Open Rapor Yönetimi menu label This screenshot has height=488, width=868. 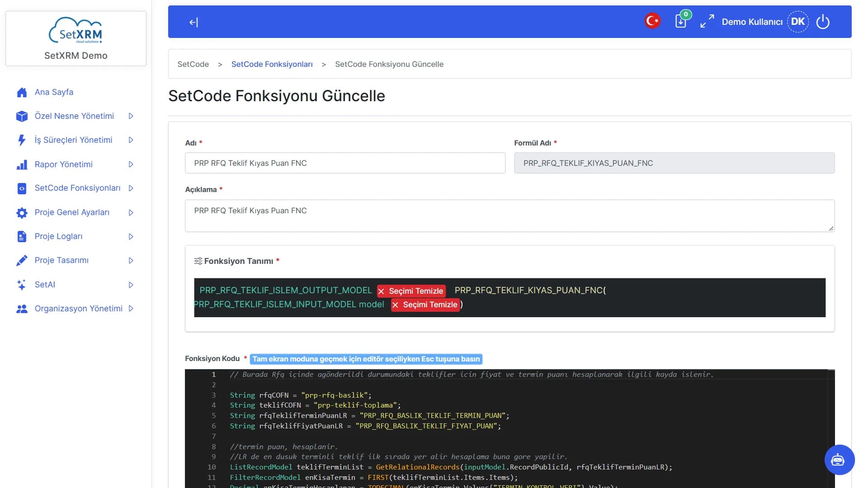[64, 164]
